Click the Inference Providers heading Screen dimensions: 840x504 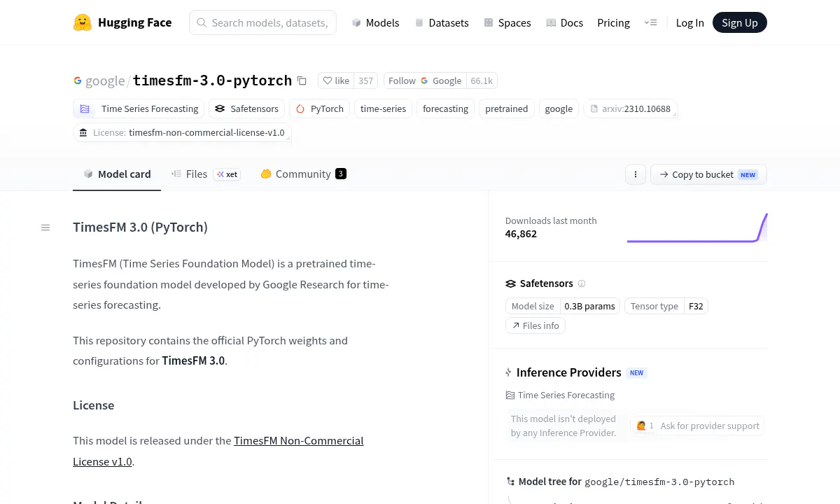(569, 372)
